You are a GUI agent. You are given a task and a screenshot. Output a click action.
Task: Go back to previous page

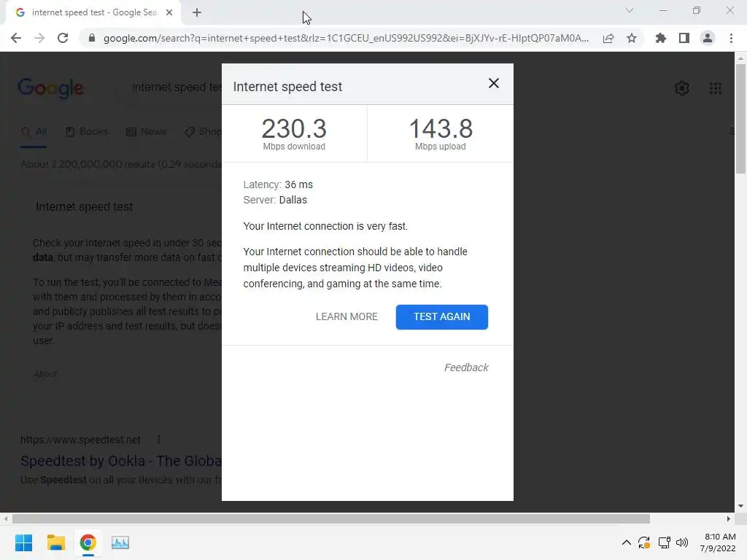[16, 38]
